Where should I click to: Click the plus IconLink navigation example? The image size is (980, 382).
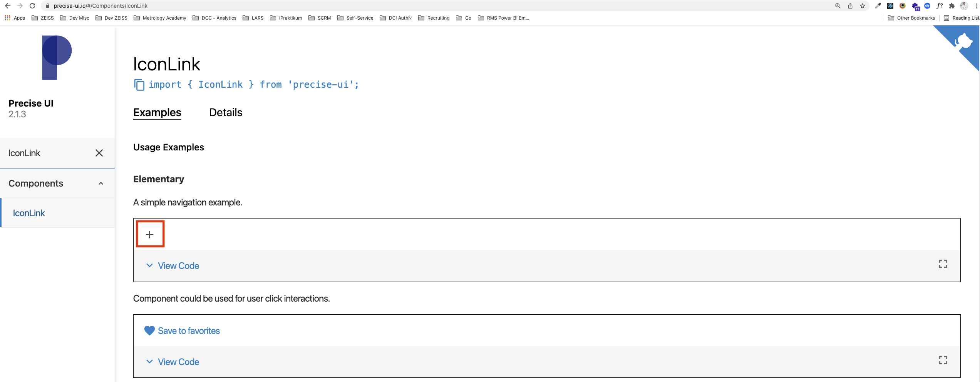(x=150, y=234)
